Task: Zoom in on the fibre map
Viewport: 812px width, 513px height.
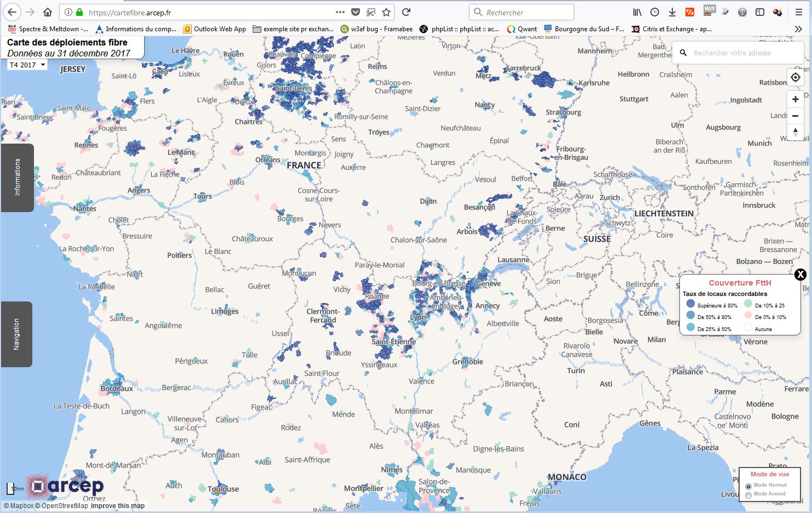Action: (x=795, y=99)
